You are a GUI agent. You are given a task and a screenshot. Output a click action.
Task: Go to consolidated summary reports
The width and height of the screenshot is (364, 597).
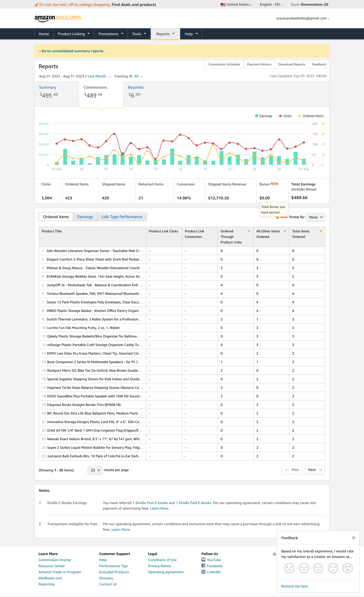click(x=71, y=51)
